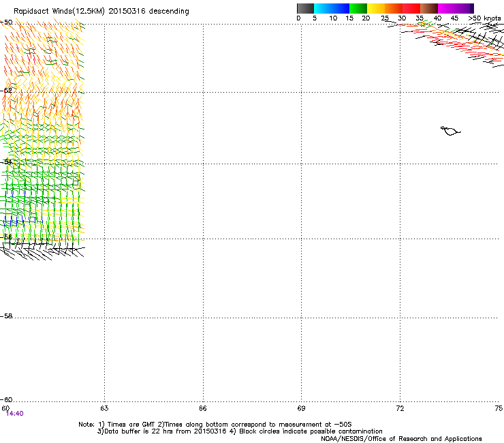Click the cyan-blue 5-15 knots color band
This screenshot has height=443, width=504.
(332, 8)
